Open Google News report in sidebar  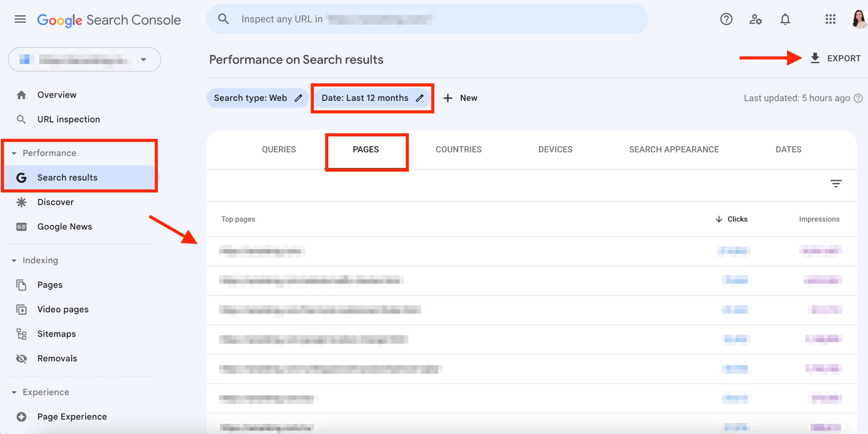[64, 227]
